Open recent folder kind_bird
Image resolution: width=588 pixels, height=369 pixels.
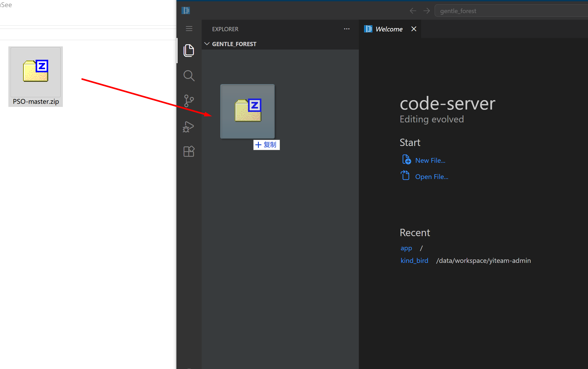pyautogui.click(x=414, y=261)
